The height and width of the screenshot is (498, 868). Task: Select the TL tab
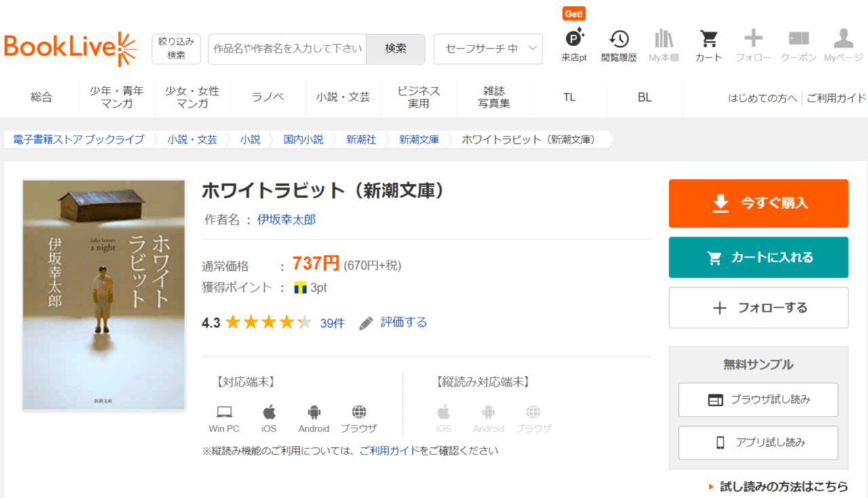(x=570, y=98)
